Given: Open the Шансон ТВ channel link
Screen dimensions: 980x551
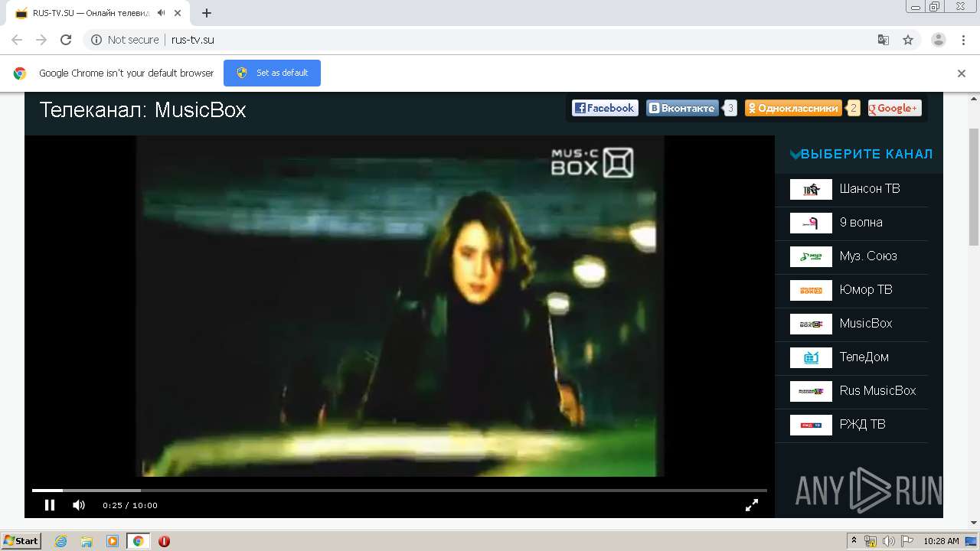Looking at the screenshot, I should (870, 189).
